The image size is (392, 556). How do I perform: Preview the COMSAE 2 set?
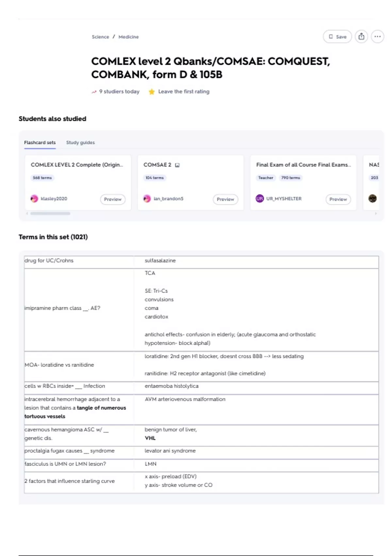(x=225, y=199)
